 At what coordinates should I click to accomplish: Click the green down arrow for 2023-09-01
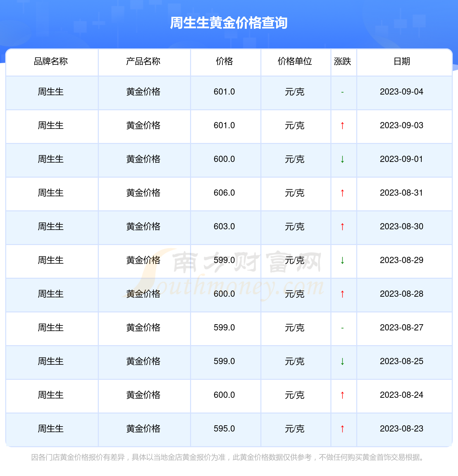[x=343, y=159]
